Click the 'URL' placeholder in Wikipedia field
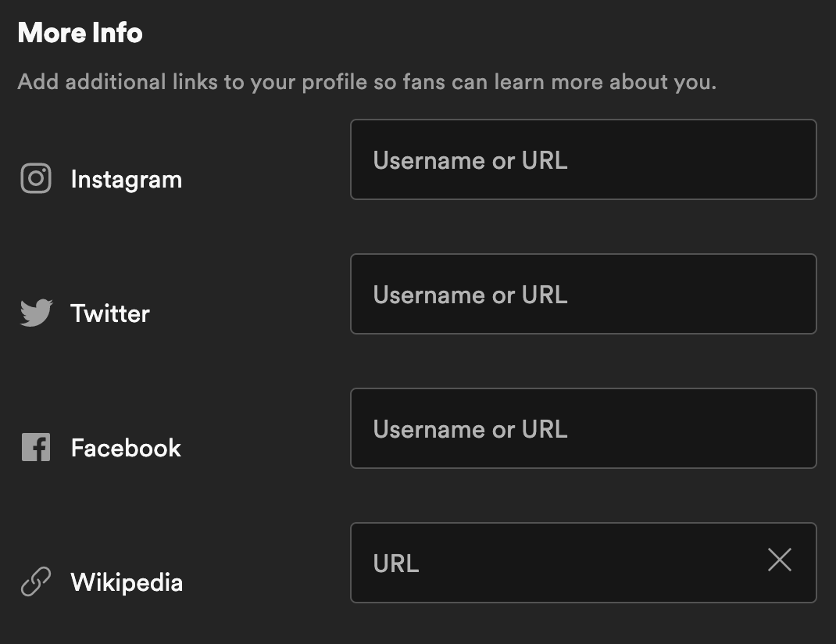This screenshot has width=836, height=644. point(396,563)
